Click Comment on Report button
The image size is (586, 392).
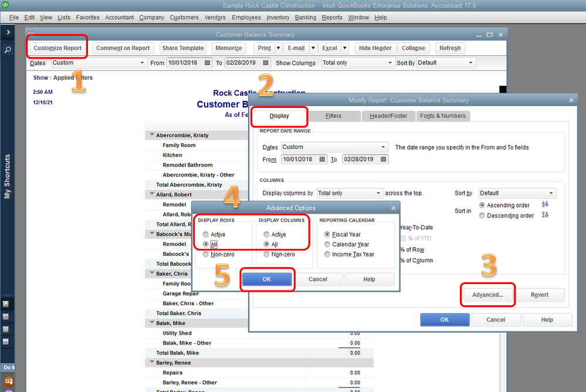pyautogui.click(x=123, y=48)
